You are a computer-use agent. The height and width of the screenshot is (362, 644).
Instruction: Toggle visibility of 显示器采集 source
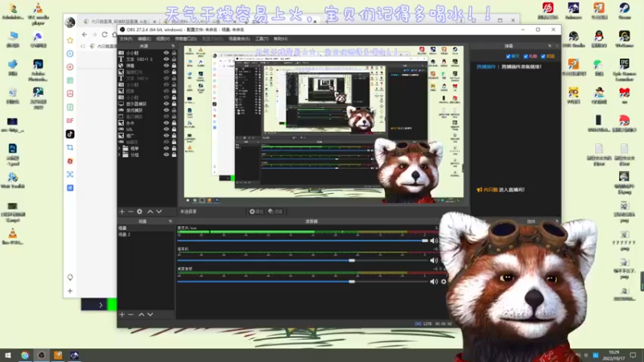(167, 104)
